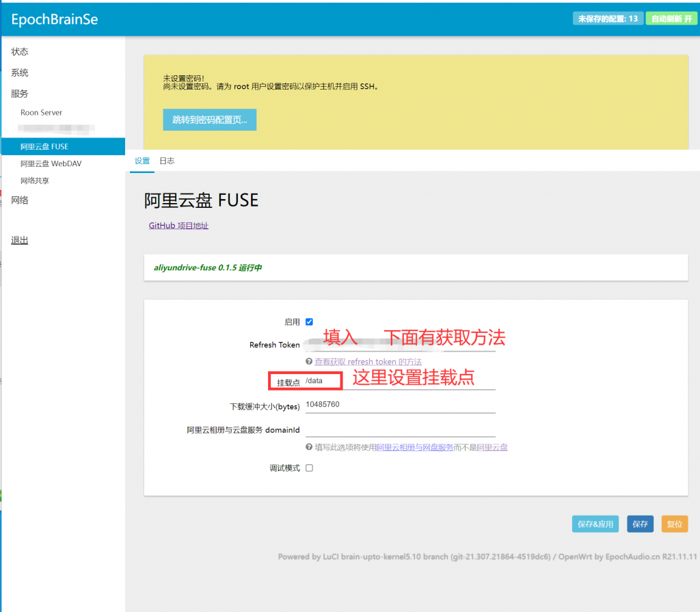Click the 保存 button
Image resolution: width=700 pixels, height=612 pixels.
[x=640, y=524]
